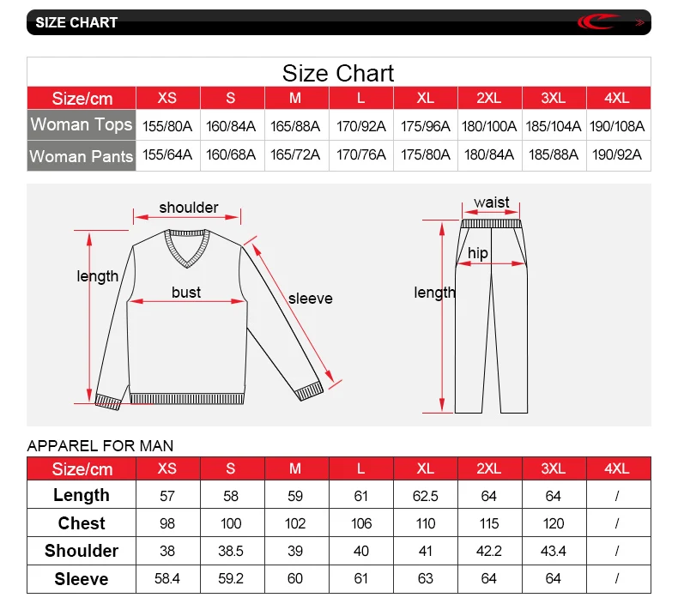Click the XS Length value 57

[167, 496]
